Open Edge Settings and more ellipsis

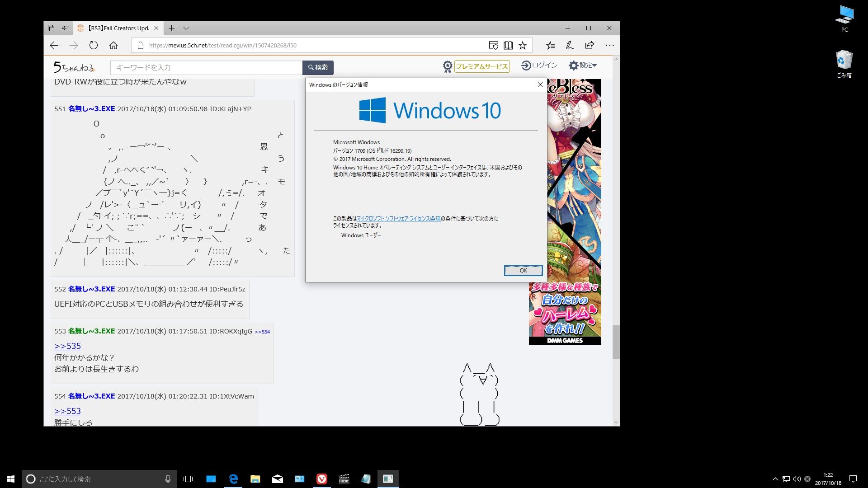pyautogui.click(x=610, y=45)
